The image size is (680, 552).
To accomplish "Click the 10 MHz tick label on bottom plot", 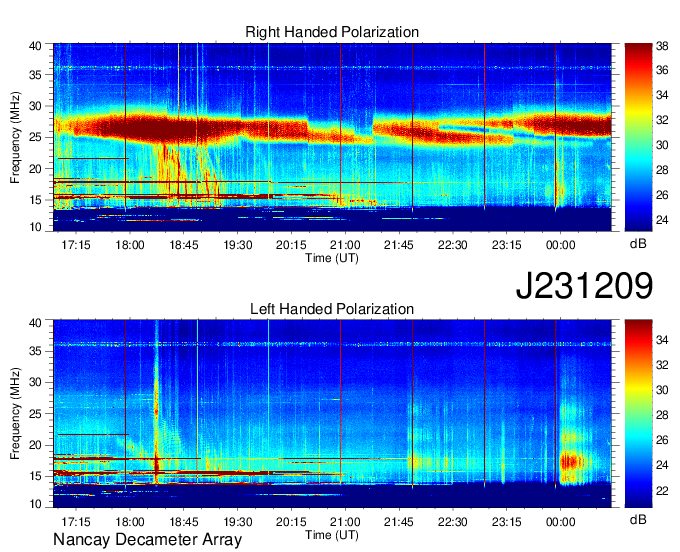I will coord(36,504).
